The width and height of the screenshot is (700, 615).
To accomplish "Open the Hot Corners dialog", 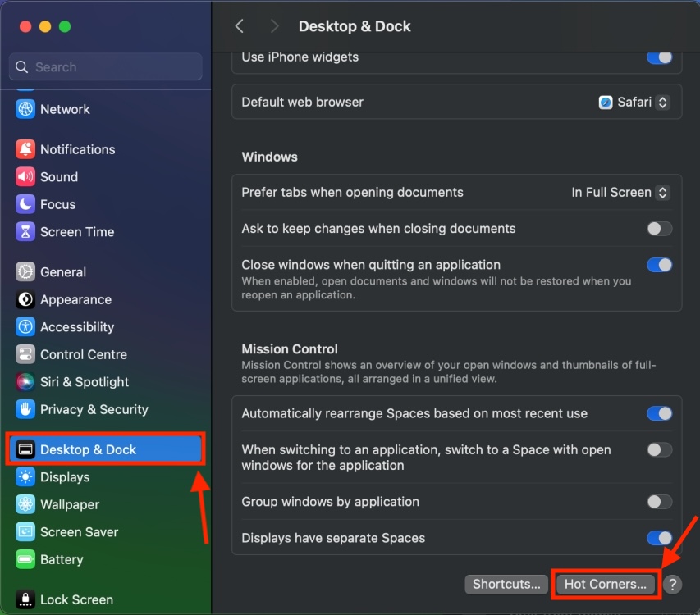I will coord(605,584).
